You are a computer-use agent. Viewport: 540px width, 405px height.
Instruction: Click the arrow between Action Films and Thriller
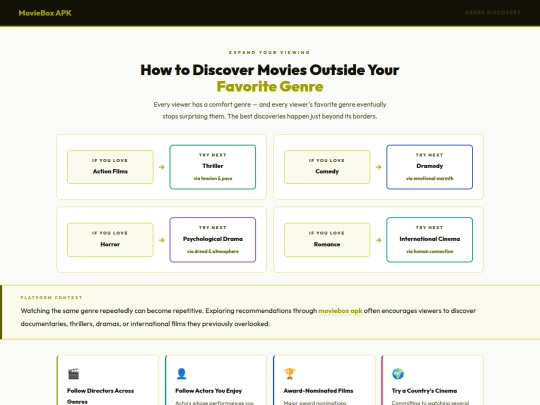coord(162,167)
